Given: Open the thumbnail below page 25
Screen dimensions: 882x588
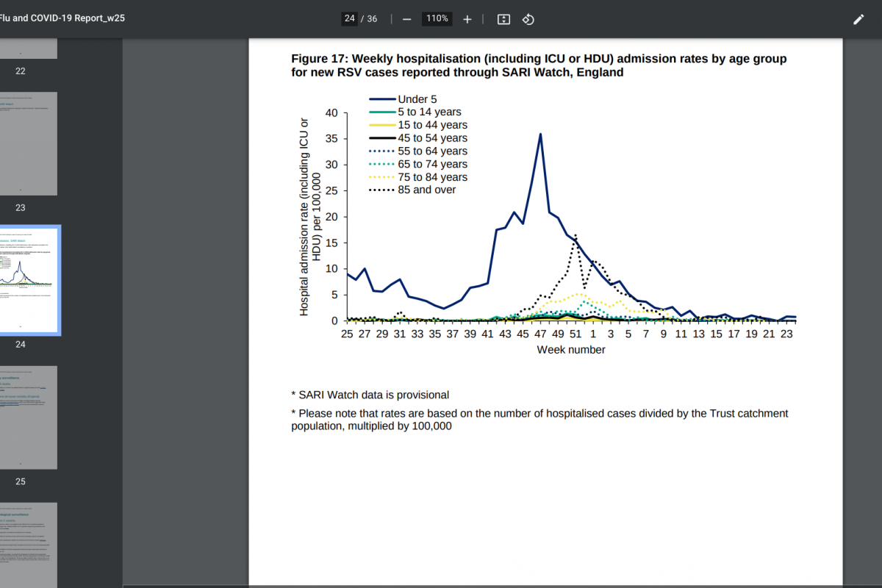Looking at the screenshot, I should [28, 544].
